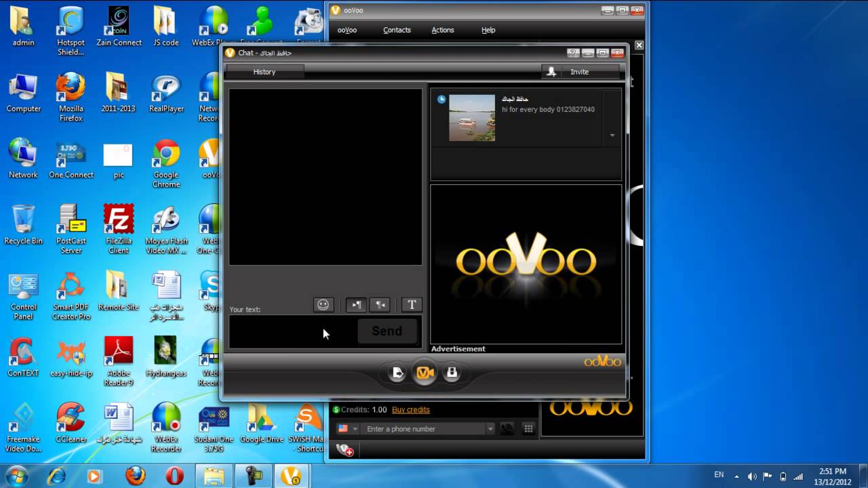Select the FileZilla Client desktop icon

pyautogui.click(x=119, y=230)
